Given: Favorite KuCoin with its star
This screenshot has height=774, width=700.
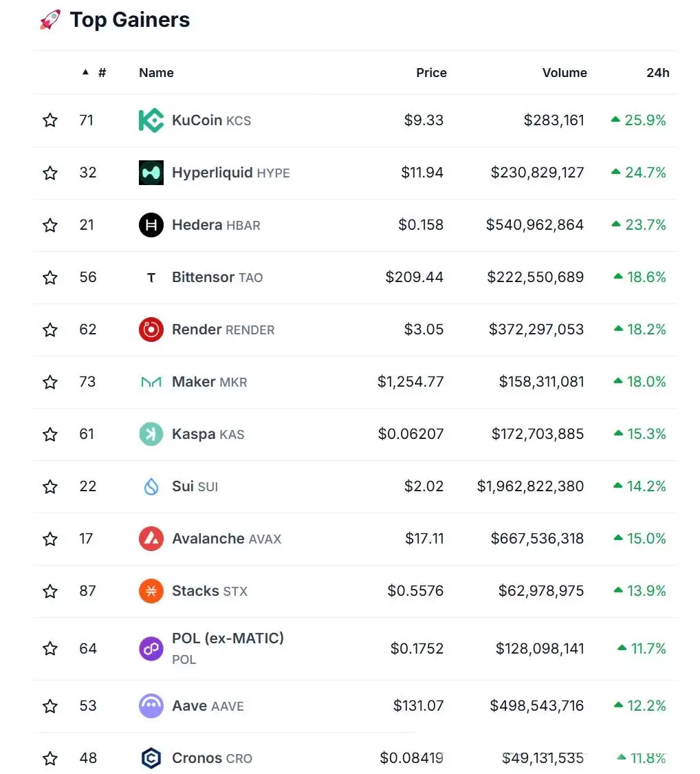Looking at the screenshot, I should (50, 120).
